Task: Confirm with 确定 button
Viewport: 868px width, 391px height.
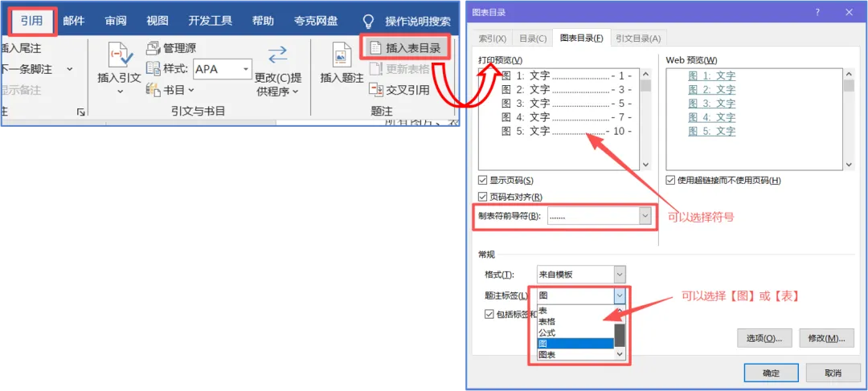Action: point(771,373)
